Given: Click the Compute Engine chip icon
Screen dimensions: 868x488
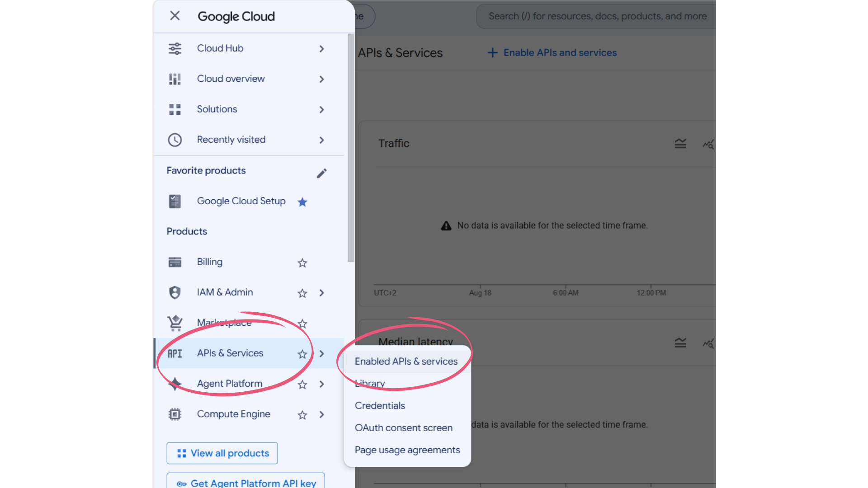Looking at the screenshot, I should point(175,414).
